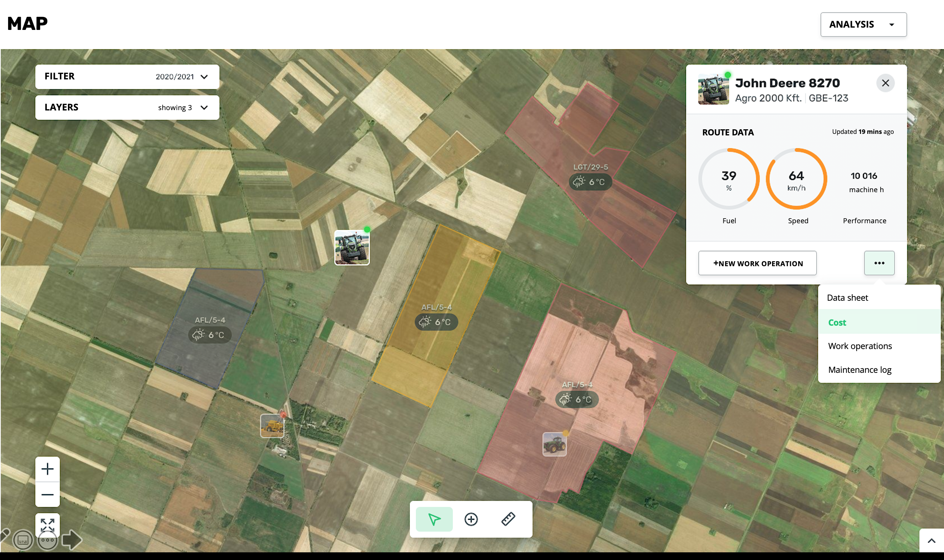Image resolution: width=944 pixels, height=560 pixels.
Task: Expand the FILTER 2020/2021 dropdown
Action: [127, 77]
